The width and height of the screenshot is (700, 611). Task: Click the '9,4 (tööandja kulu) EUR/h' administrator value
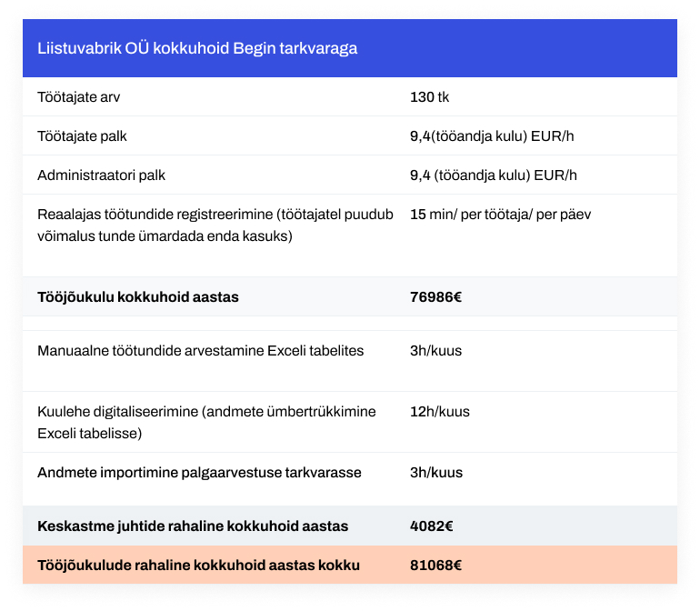point(494,175)
